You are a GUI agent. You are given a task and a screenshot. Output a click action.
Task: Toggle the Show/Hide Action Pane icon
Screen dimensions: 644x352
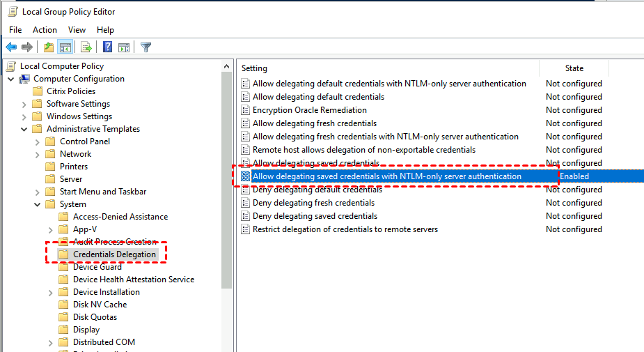(x=124, y=47)
